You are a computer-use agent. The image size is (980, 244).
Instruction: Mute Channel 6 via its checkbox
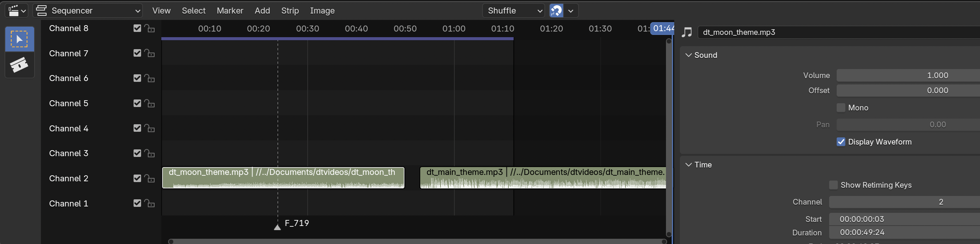tap(137, 78)
